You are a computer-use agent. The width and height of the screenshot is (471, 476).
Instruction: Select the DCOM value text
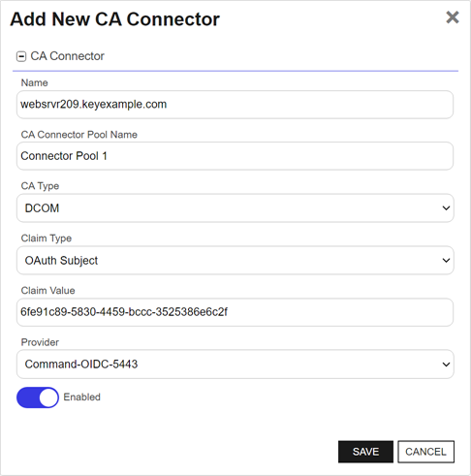click(x=42, y=208)
